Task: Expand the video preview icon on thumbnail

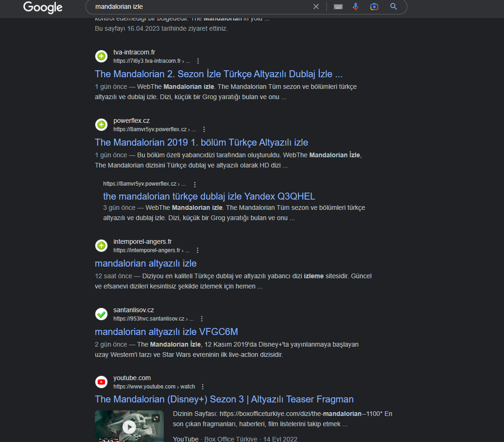Action: click(x=156, y=418)
